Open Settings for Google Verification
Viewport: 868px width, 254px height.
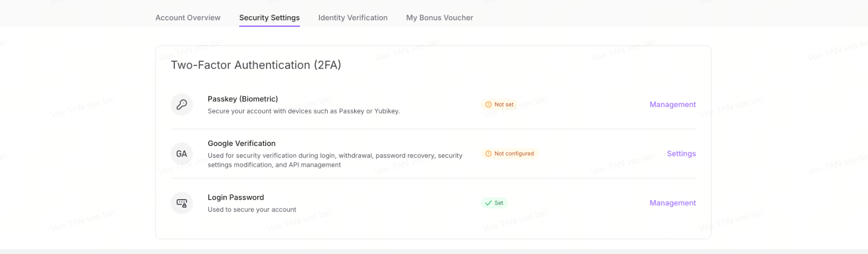point(681,154)
